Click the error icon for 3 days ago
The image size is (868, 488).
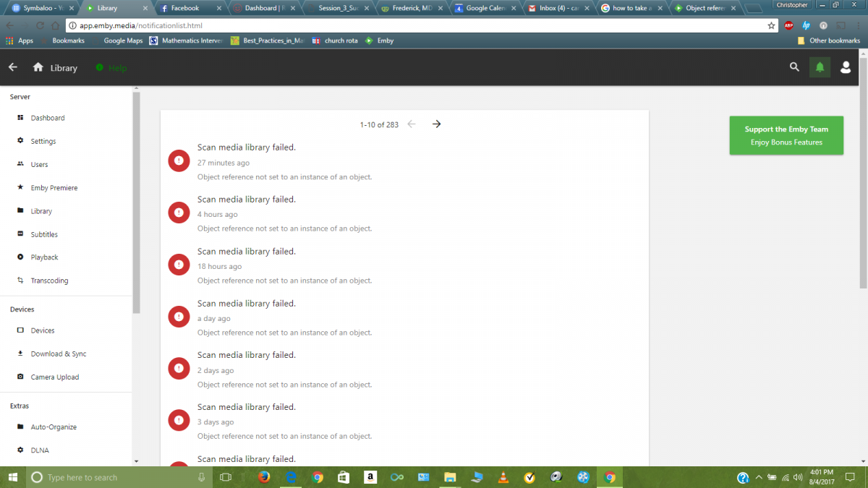(x=179, y=420)
